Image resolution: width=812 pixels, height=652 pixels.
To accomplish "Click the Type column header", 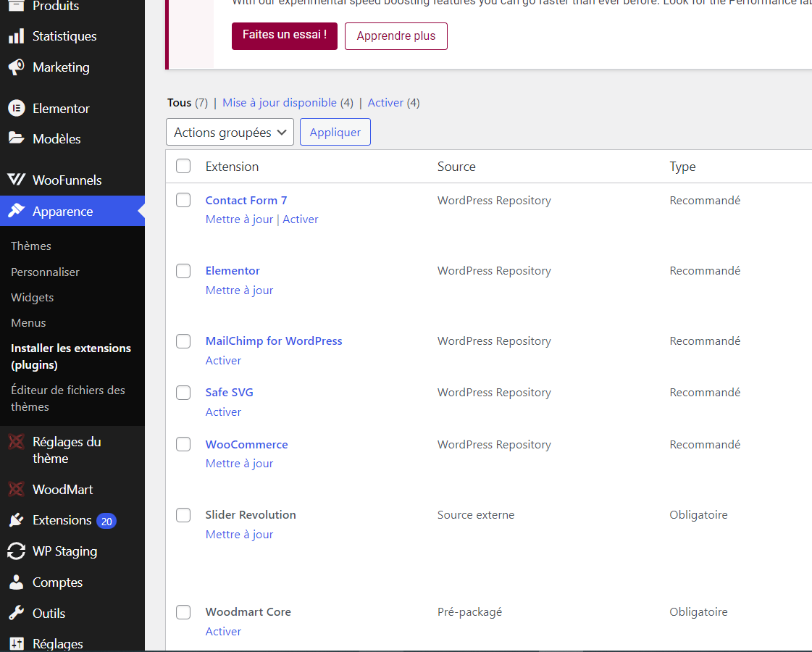I will click(x=682, y=167).
